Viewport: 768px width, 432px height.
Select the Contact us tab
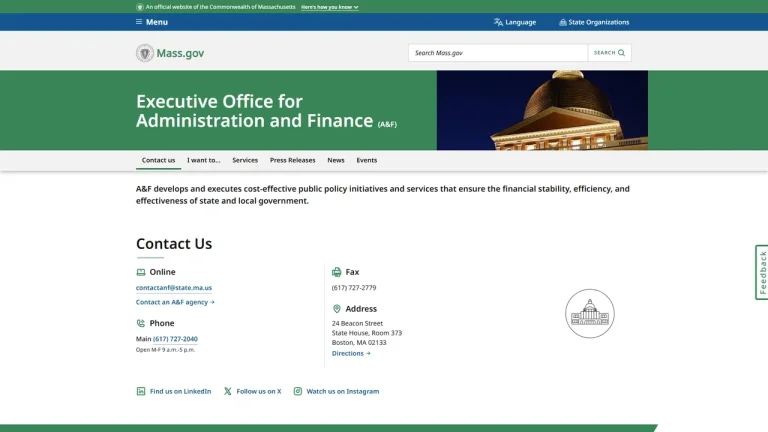(x=158, y=160)
